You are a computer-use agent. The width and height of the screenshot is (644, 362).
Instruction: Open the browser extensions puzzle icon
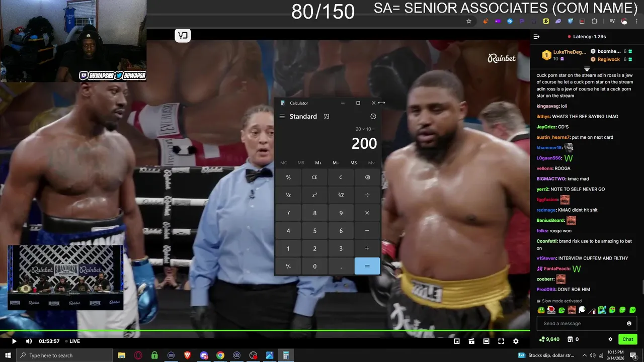click(x=595, y=21)
